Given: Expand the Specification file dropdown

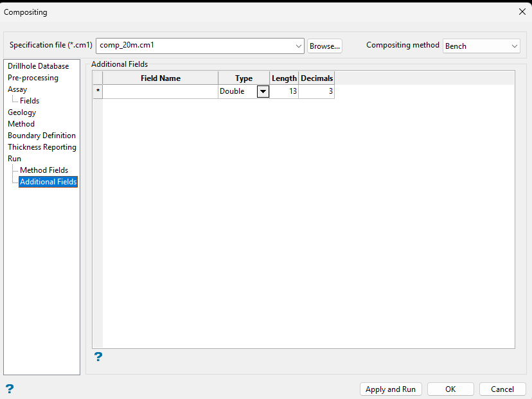Looking at the screenshot, I should pos(299,46).
